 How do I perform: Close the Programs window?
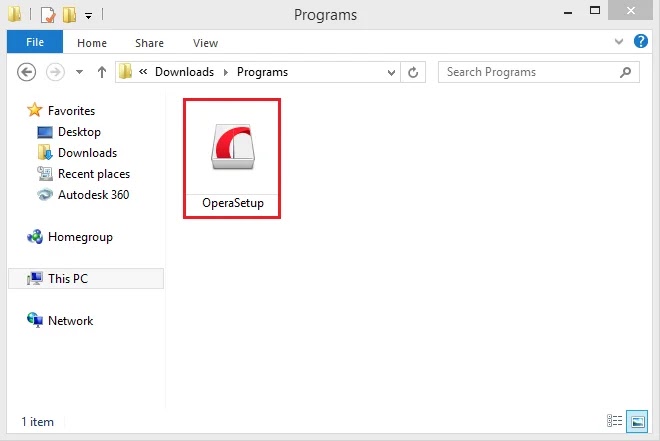[x=631, y=11]
